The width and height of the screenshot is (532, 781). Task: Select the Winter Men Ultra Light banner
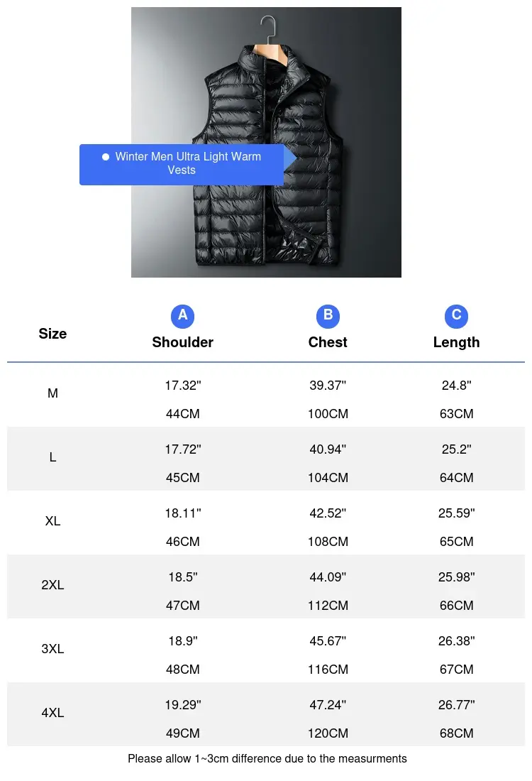point(182,165)
